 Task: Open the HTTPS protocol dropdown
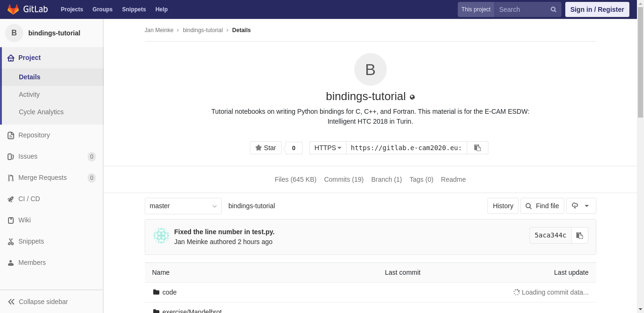tap(328, 148)
